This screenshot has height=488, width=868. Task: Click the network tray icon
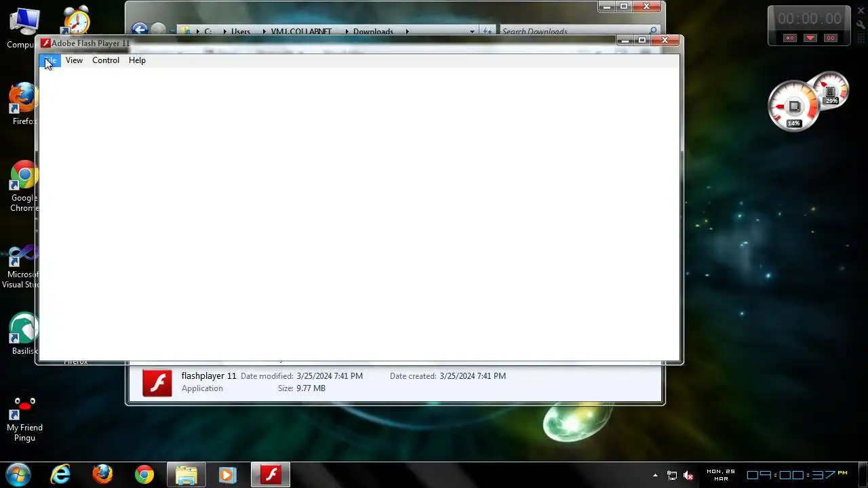pos(672,476)
